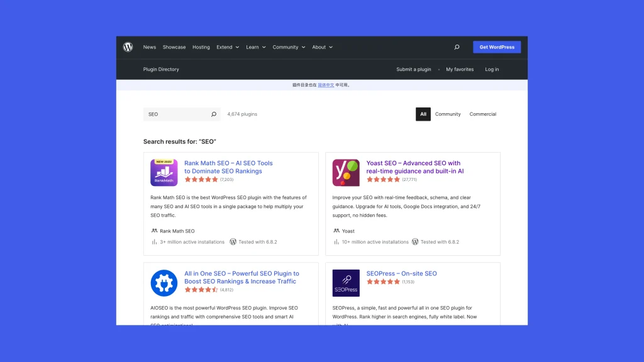Expand the Extend menu

228,47
